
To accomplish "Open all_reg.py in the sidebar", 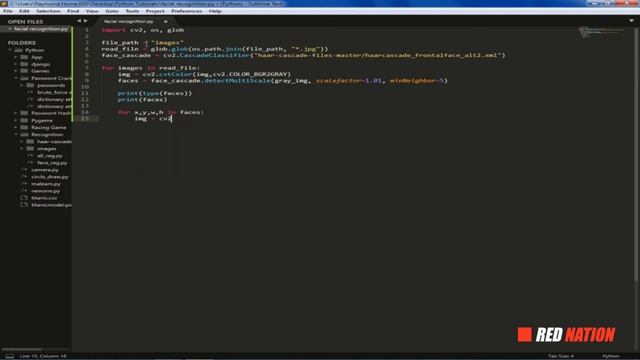I will point(50,156).
